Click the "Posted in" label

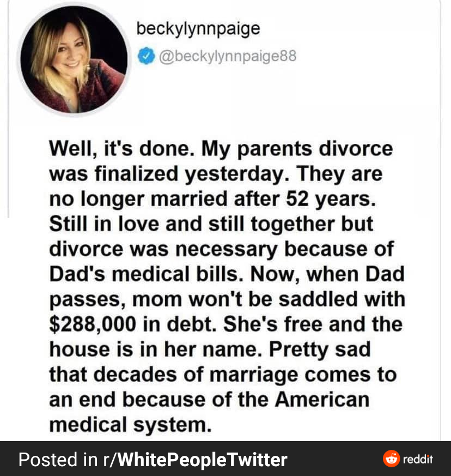58,459
